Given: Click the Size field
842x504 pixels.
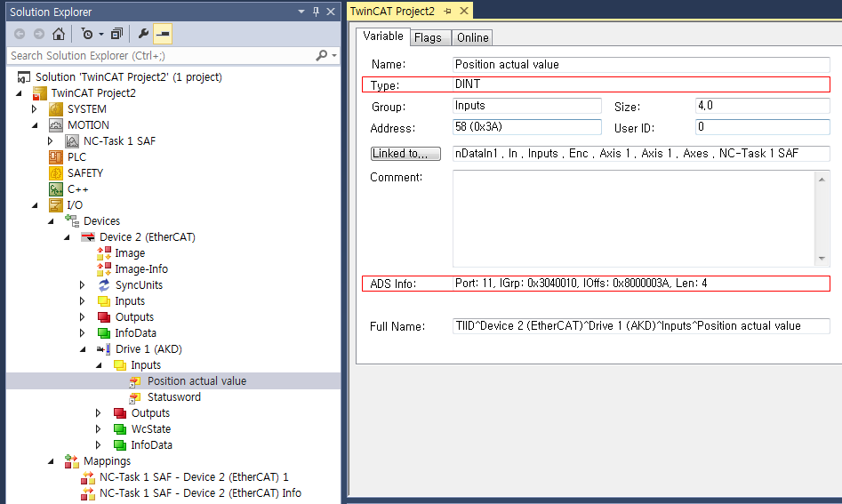Looking at the screenshot, I should (x=763, y=106).
